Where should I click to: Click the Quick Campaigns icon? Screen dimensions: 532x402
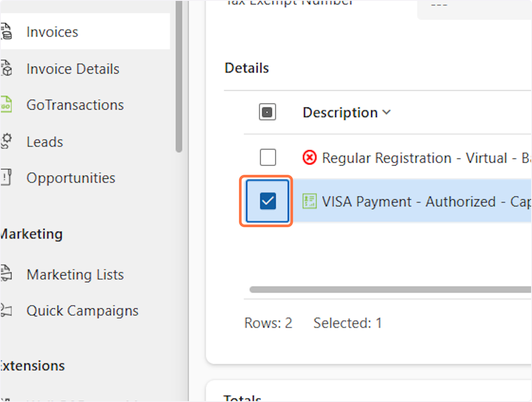tap(6, 311)
